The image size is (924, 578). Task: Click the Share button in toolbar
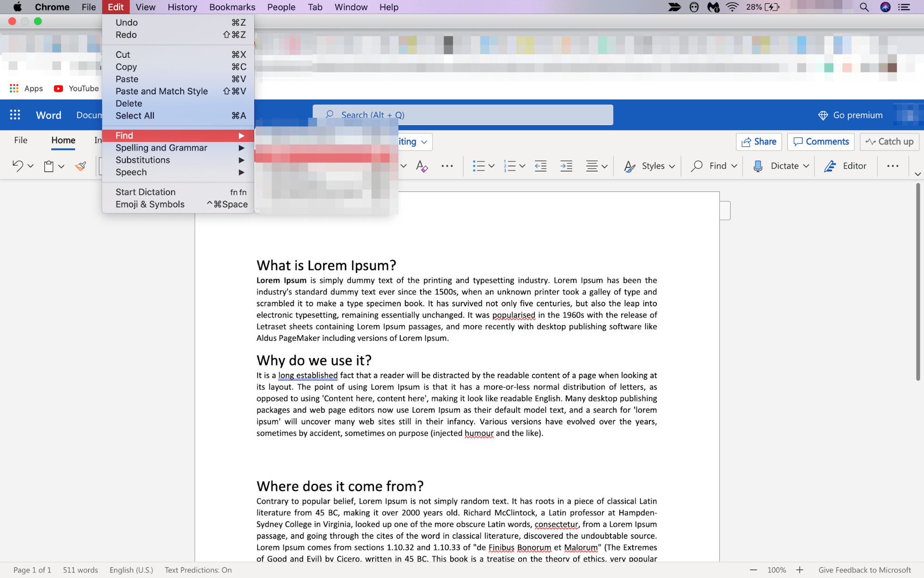pyautogui.click(x=759, y=140)
